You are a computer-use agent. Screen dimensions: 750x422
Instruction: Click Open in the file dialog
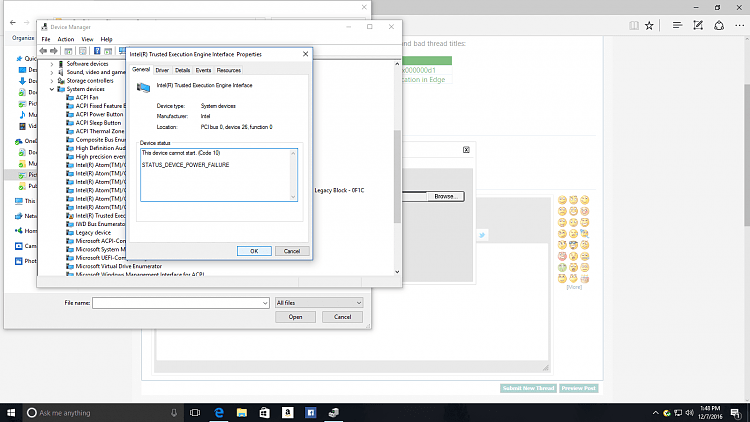click(x=295, y=317)
